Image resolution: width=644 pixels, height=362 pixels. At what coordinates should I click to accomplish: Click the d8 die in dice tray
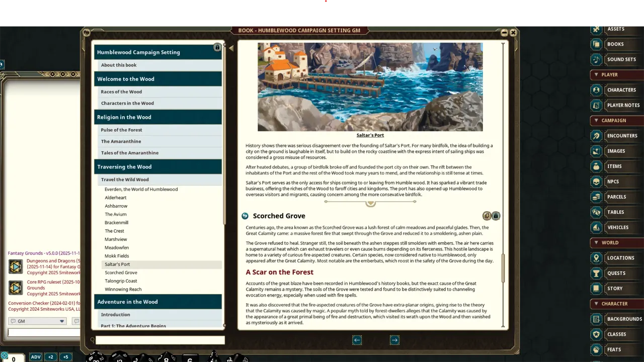point(167,357)
